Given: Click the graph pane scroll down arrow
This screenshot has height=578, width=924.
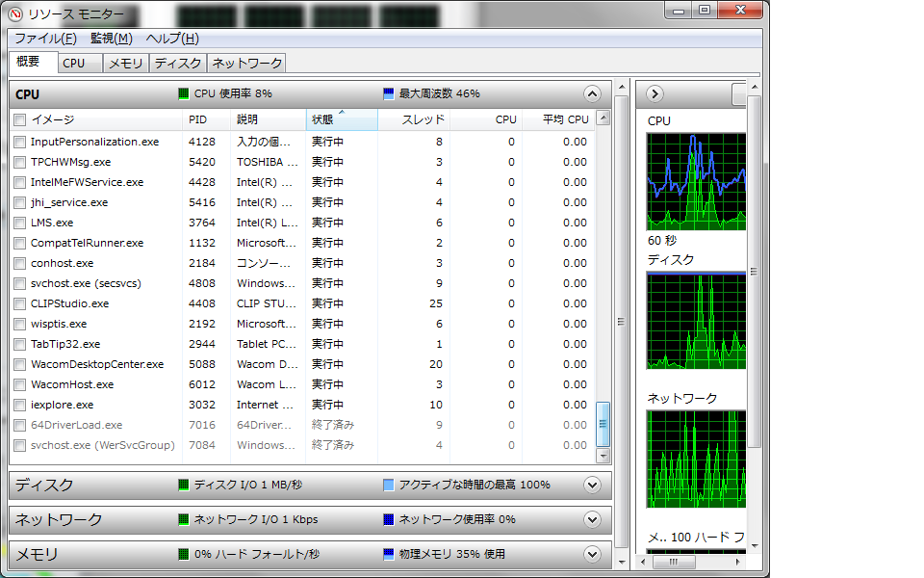Looking at the screenshot, I should (755, 546).
